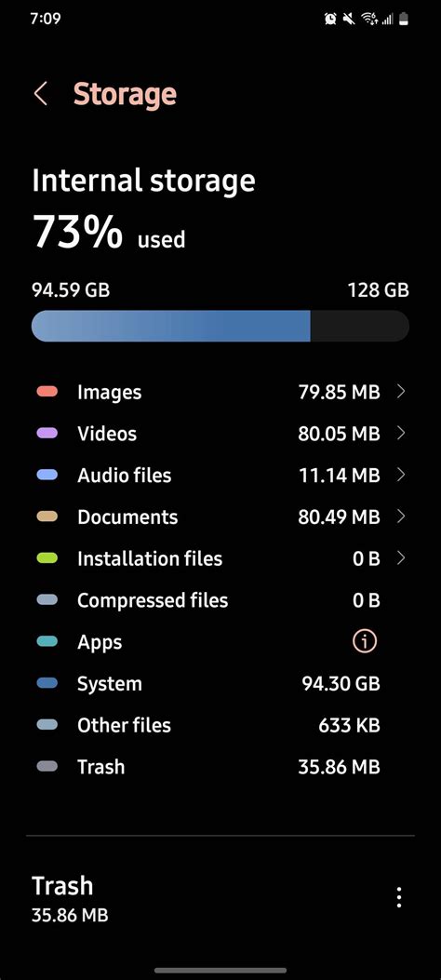Tap the Wi-Fi signal icon in status bar
441x980 pixels.
tap(369, 20)
